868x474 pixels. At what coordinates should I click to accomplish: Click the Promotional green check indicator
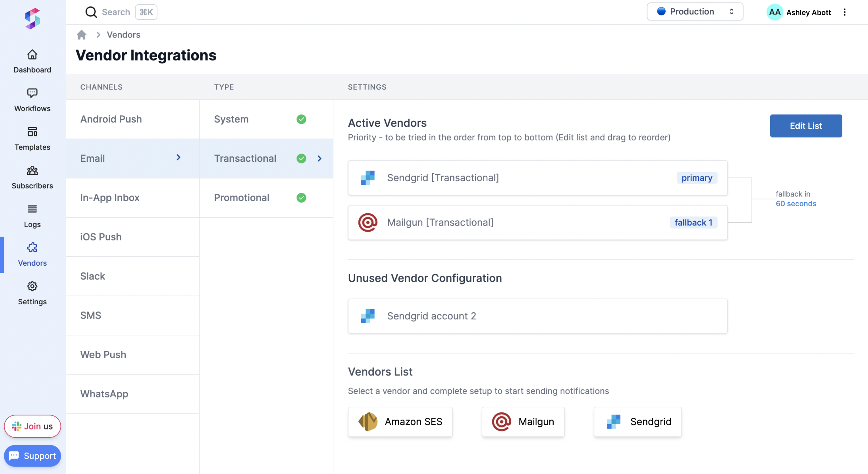coord(301,197)
